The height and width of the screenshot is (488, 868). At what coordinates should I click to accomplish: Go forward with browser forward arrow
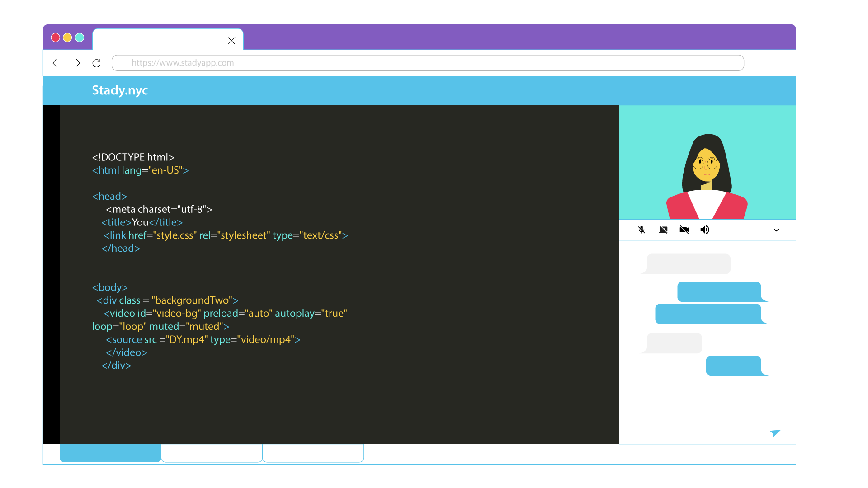(x=76, y=63)
